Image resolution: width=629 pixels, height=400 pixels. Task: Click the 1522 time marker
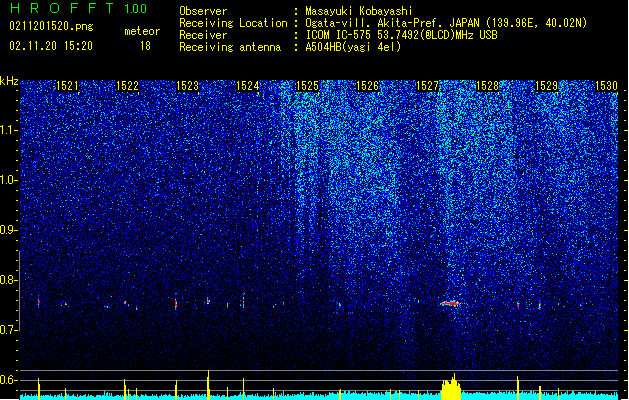127,85
